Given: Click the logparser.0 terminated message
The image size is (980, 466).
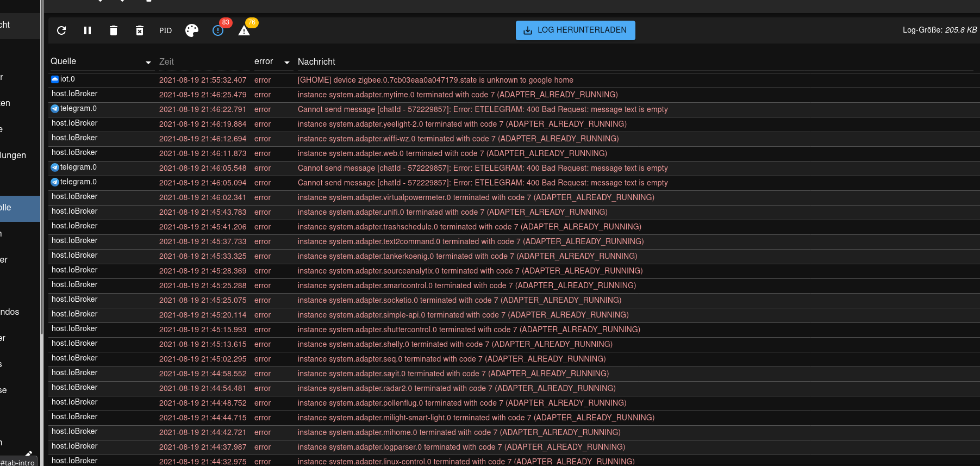Looking at the screenshot, I should click(x=461, y=447).
